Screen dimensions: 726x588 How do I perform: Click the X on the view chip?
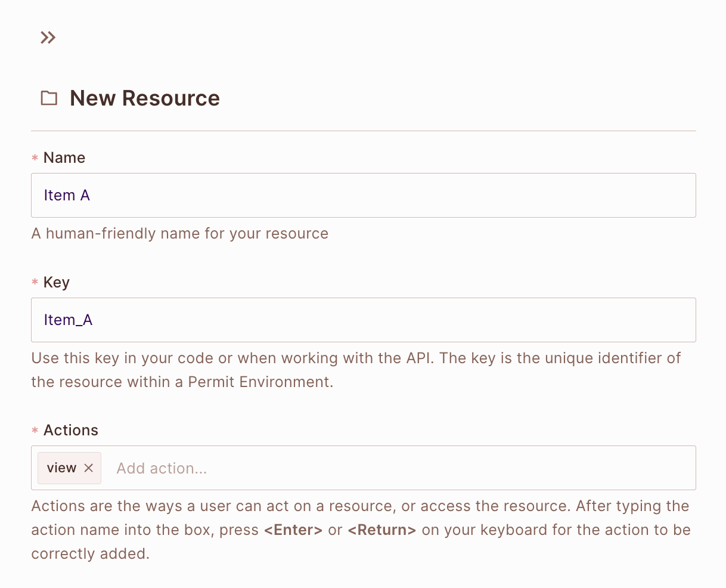click(88, 468)
